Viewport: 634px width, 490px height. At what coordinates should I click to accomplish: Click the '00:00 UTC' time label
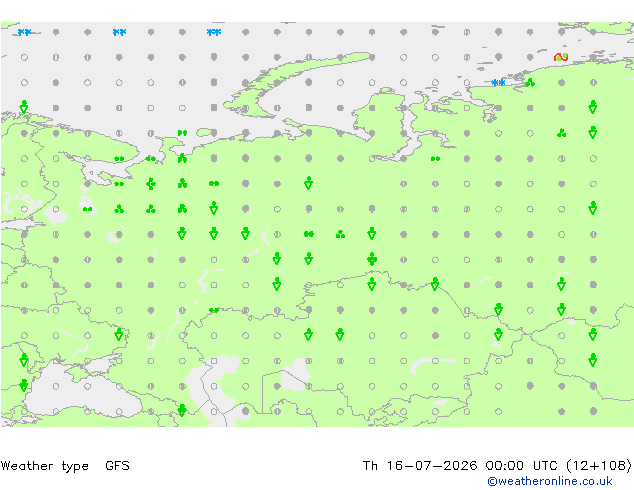pyautogui.click(x=518, y=466)
